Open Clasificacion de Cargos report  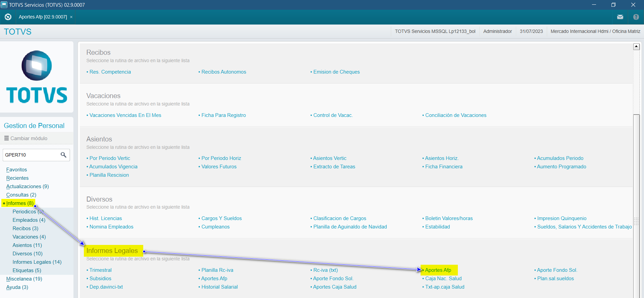click(340, 218)
